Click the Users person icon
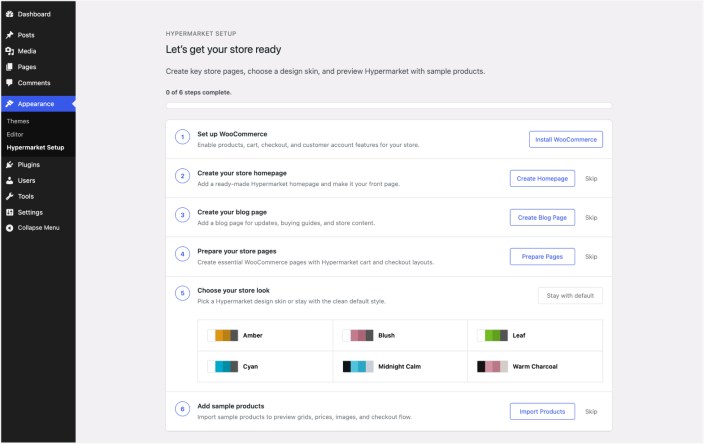The image size is (704, 444). click(9, 180)
